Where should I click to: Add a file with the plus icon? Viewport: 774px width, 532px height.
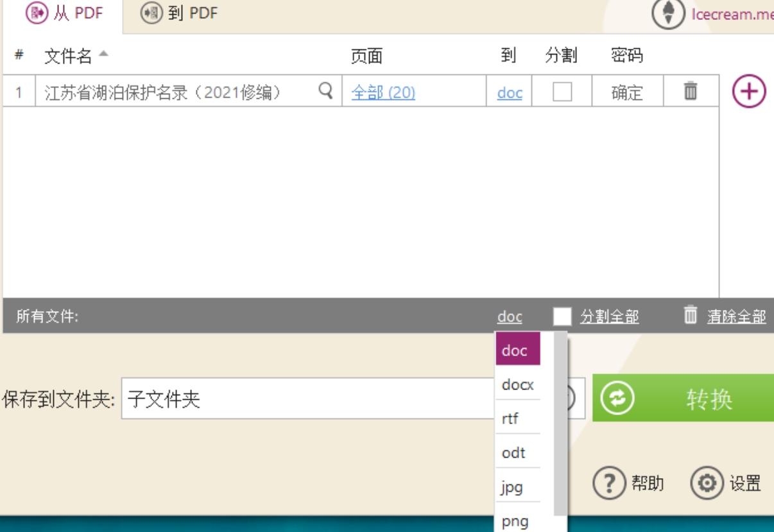pos(748,91)
